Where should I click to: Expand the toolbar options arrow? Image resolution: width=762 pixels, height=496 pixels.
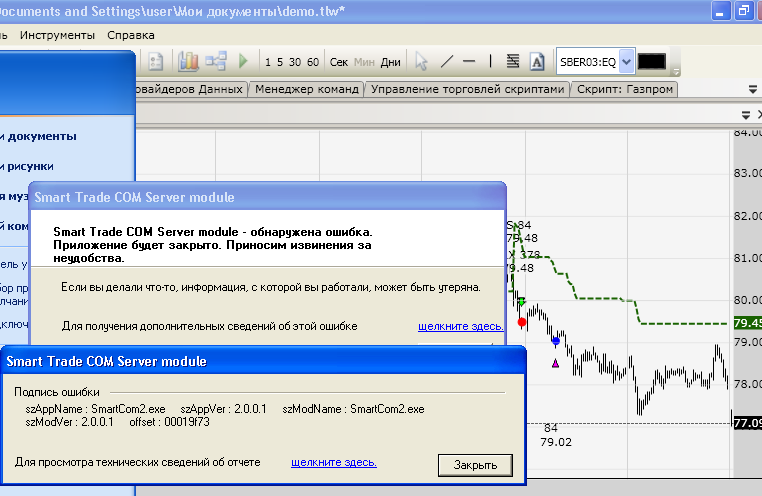tap(675, 72)
